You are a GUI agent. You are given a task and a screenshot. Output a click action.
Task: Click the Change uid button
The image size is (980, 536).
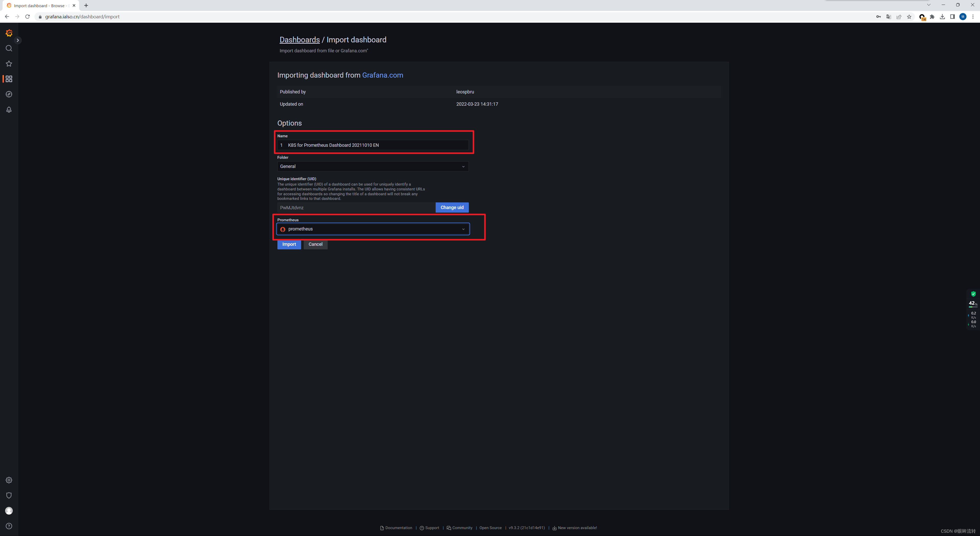click(451, 207)
